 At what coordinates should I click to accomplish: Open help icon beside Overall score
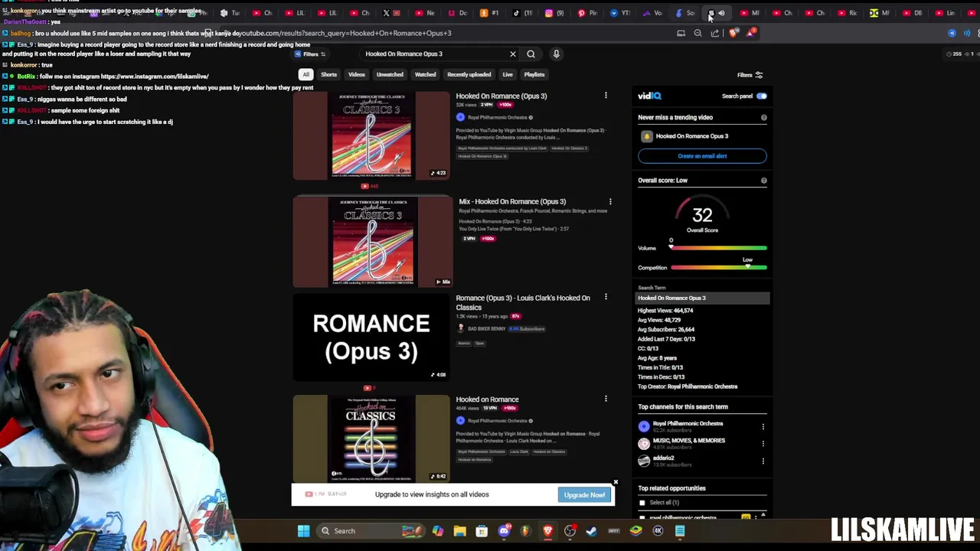point(763,181)
